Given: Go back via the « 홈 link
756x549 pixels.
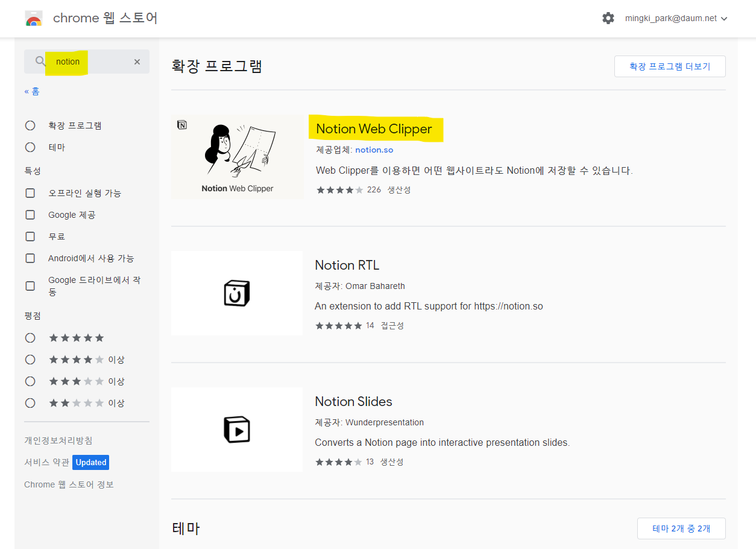Looking at the screenshot, I should pyautogui.click(x=32, y=91).
